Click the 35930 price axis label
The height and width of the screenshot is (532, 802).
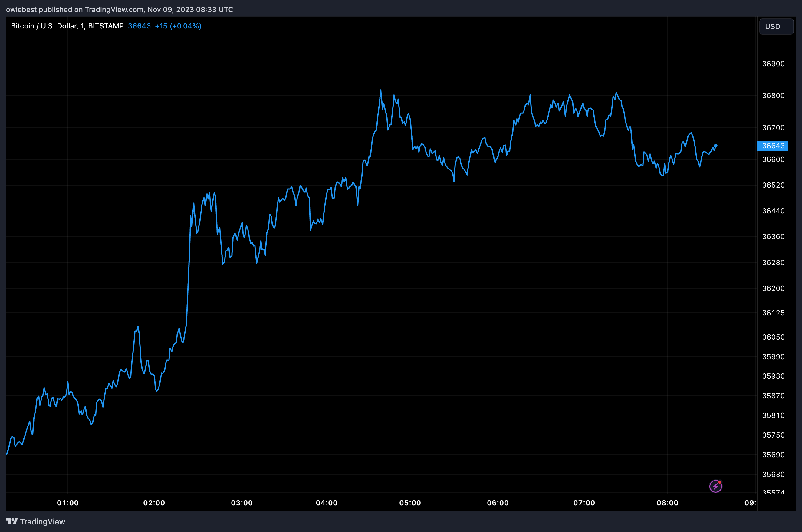tap(773, 376)
